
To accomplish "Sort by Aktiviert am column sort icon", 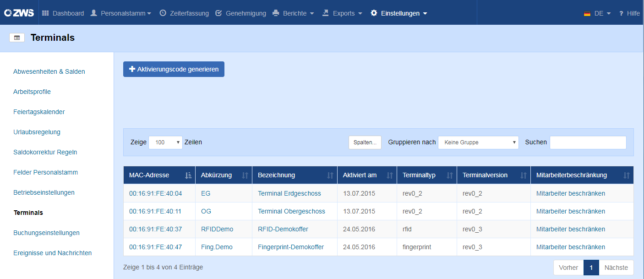I will pyautogui.click(x=390, y=175).
